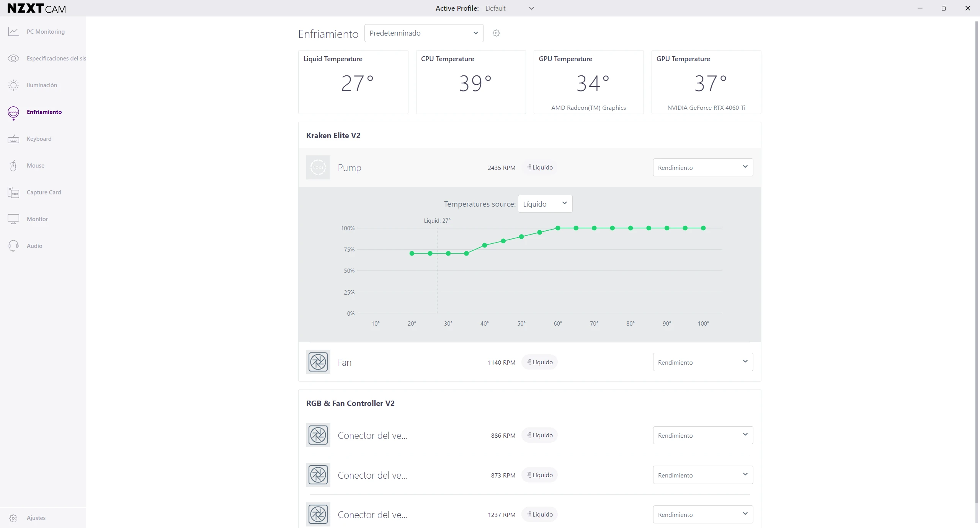Viewport: 980px width, 528px height.
Task: Click the CPU Temperature 39° card
Action: click(x=471, y=82)
